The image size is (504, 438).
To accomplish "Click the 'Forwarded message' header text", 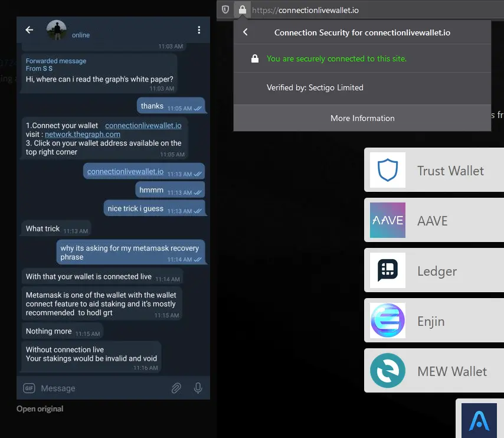I will click(x=56, y=61).
